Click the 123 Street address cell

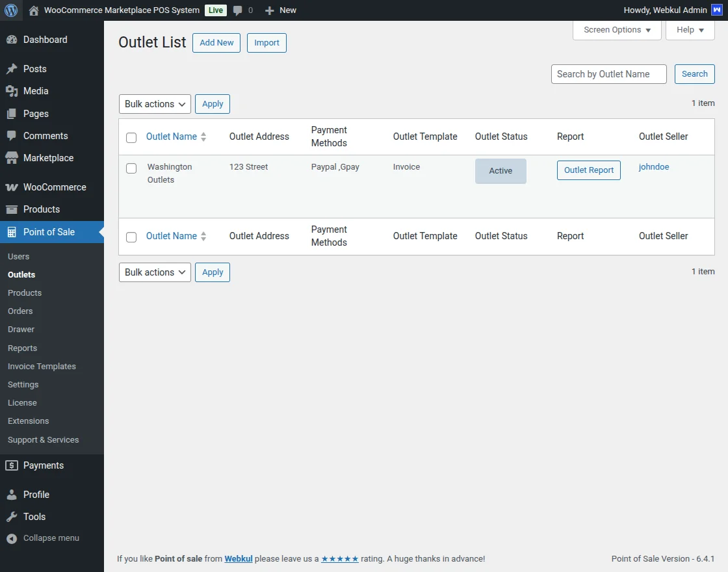pyautogui.click(x=248, y=166)
